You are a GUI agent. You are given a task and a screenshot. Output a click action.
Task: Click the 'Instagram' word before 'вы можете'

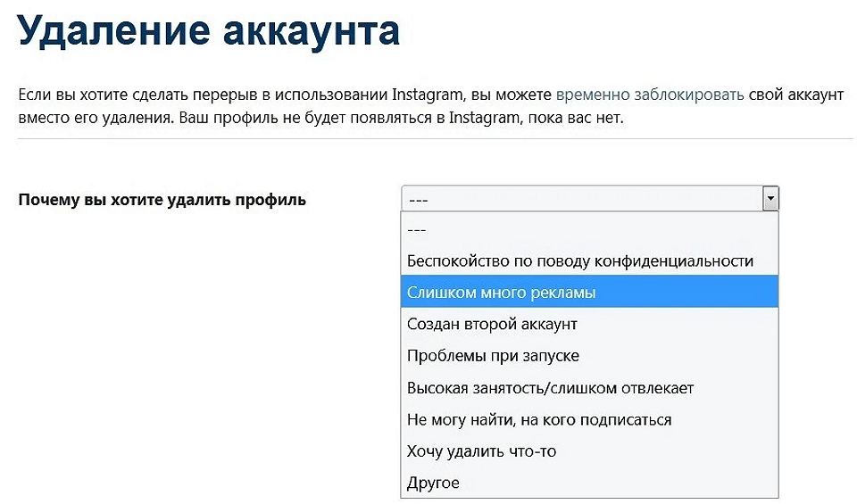[428, 95]
